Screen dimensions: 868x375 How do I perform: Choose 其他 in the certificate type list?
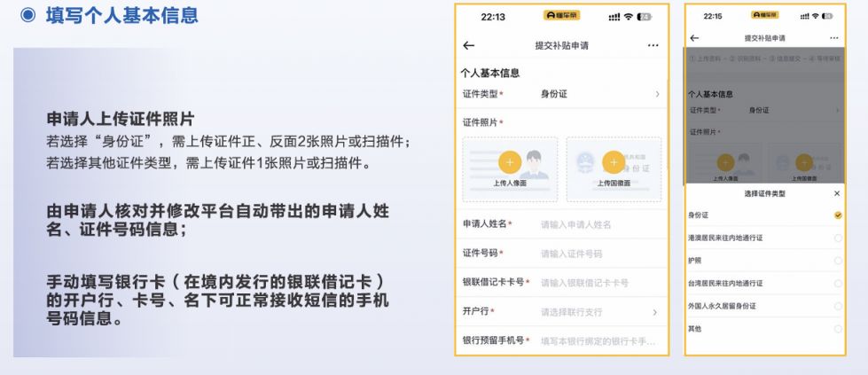pyautogui.click(x=837, y=329)
